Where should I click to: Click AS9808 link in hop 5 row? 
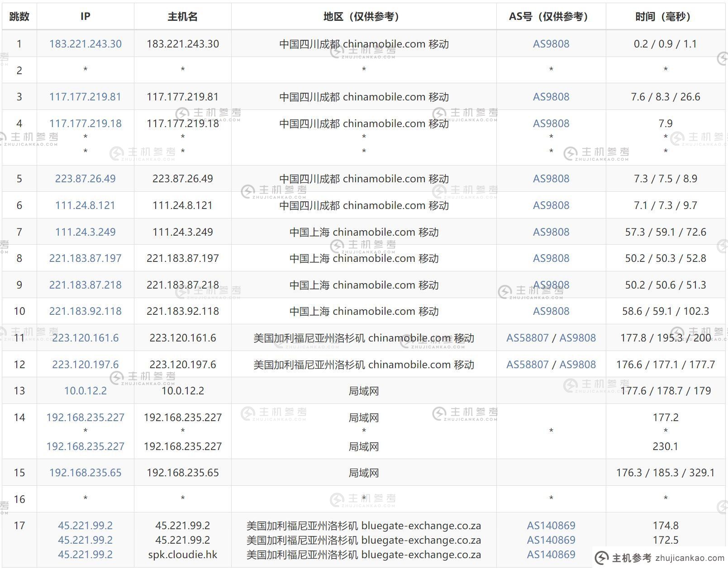pyautogui.click(x=551, y=179)
